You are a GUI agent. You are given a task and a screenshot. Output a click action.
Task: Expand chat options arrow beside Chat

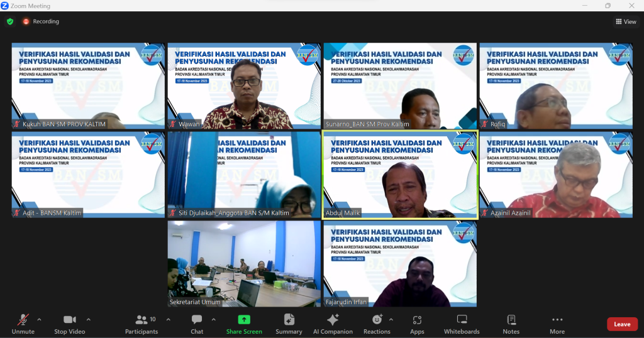point(214,320)
